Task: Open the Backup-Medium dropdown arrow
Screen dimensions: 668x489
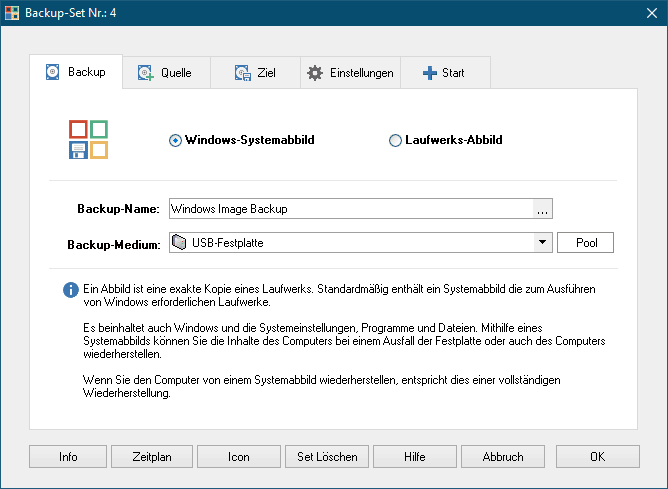Action: point(542,242)
